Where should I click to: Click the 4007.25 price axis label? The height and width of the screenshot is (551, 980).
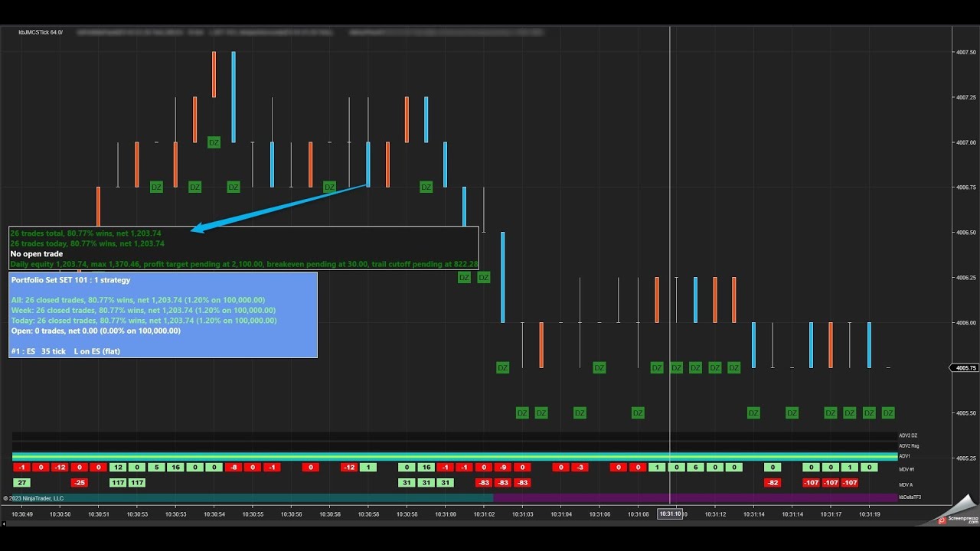pos(965,97)
